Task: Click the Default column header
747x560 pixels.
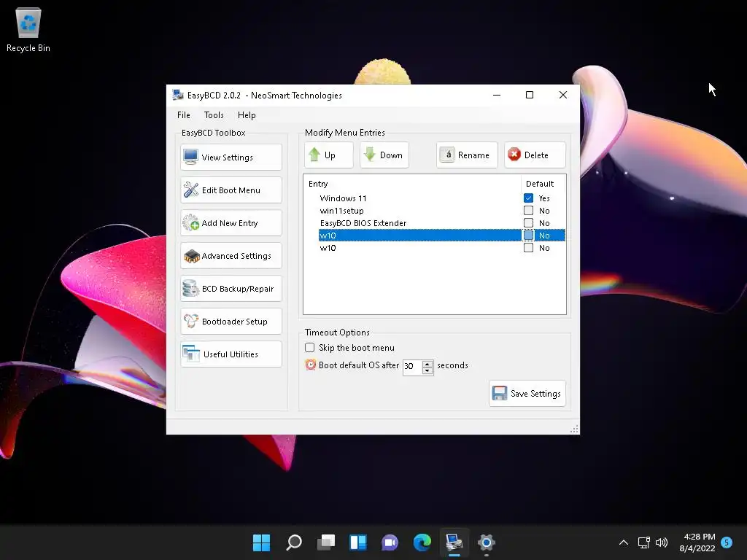Action: tap(543, 184)
